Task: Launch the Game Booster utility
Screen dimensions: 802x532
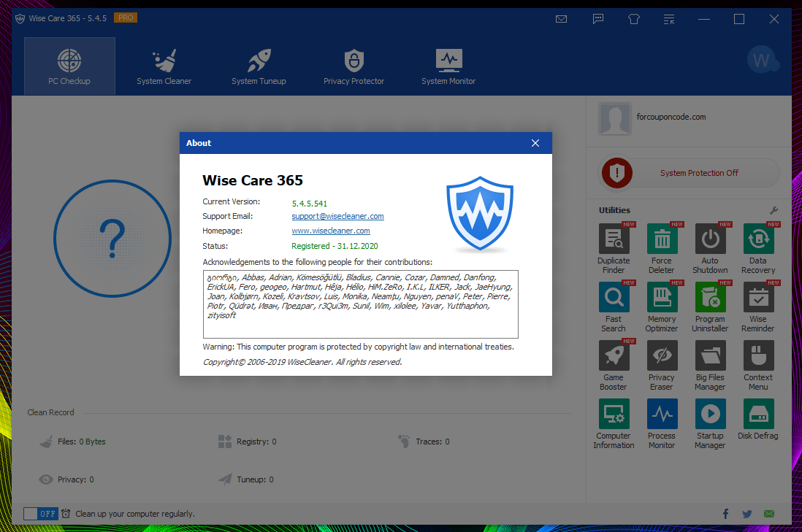Action: tap(614, 366)
